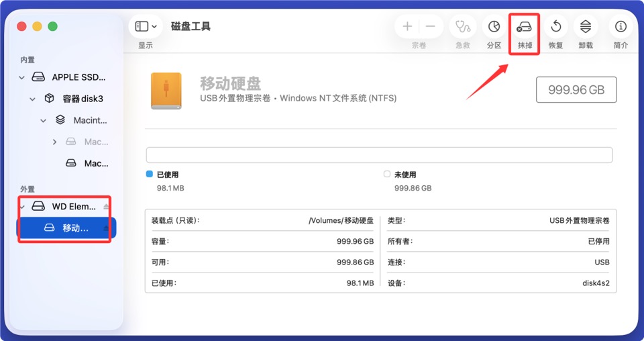Click the 可用 value 999.86 GB in table

356,262
